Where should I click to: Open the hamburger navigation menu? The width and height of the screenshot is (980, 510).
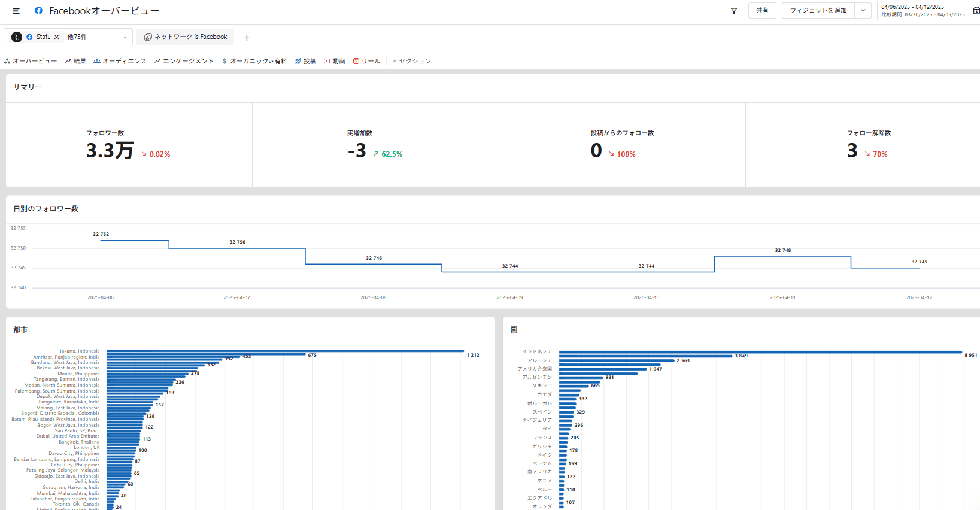coord(16,11)
